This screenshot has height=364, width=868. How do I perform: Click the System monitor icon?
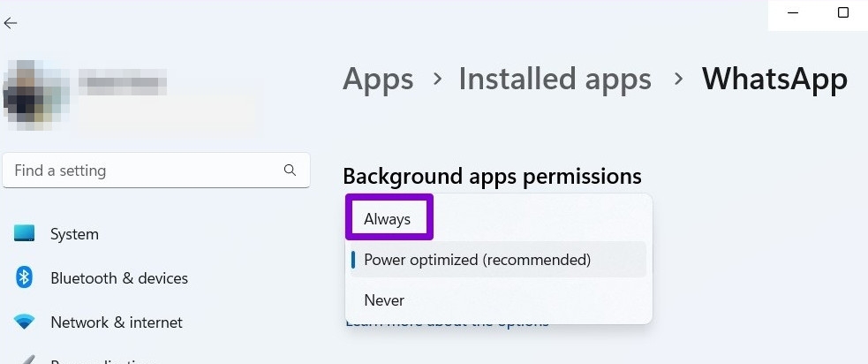(25, 234)
